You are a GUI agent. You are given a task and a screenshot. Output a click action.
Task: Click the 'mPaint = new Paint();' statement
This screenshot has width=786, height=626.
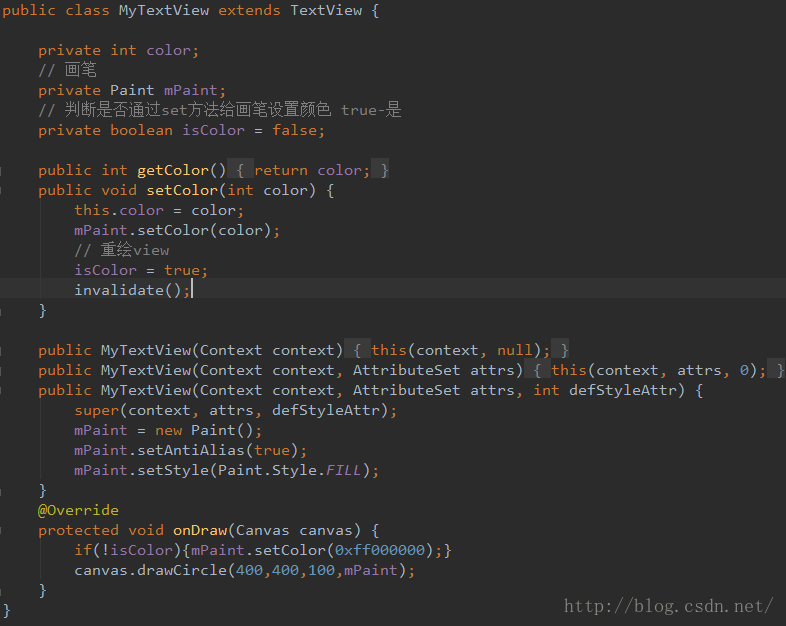coord(168,431)
